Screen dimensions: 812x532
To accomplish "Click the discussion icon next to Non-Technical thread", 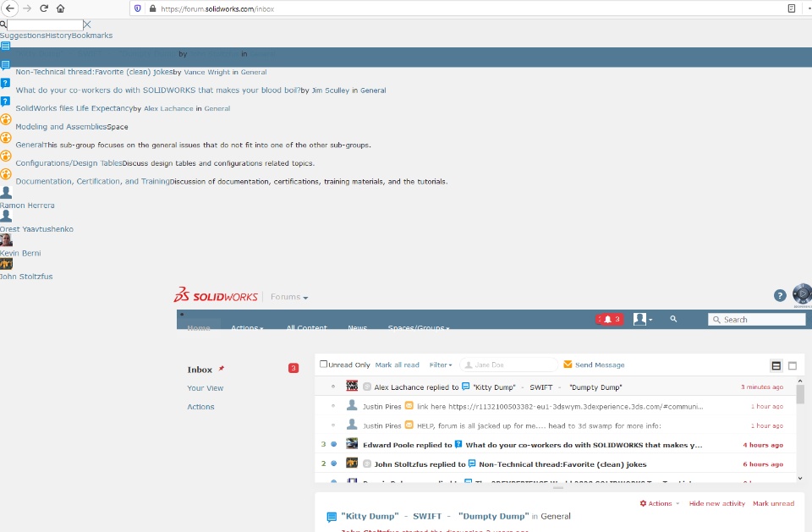I will tap(5, 65).
